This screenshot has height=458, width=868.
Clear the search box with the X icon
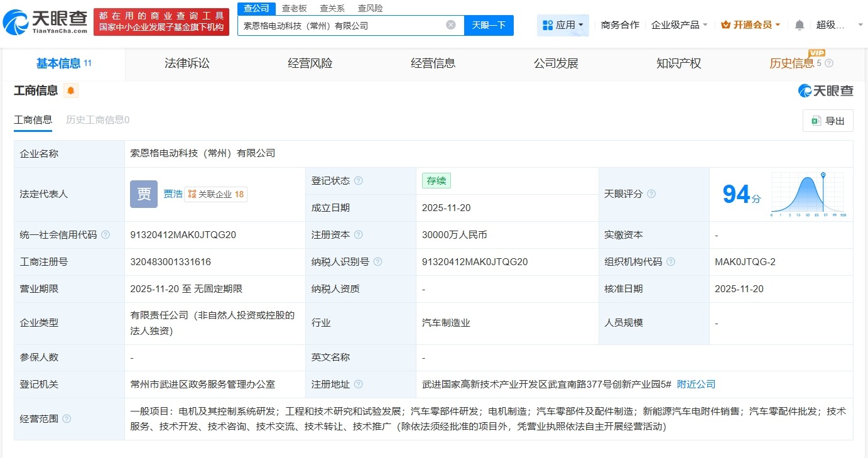coord(450,25)
